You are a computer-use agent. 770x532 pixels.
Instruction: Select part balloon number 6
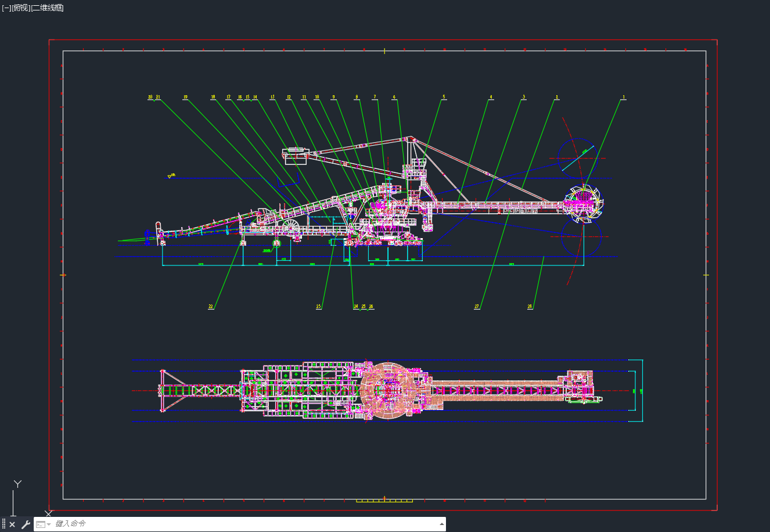coord(394,98)
